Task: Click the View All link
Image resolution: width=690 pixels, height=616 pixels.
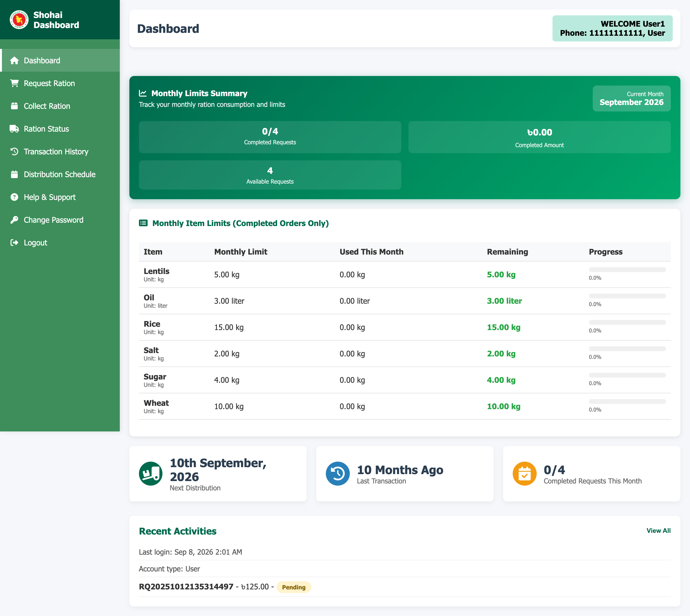Action: tap(658, 531)
